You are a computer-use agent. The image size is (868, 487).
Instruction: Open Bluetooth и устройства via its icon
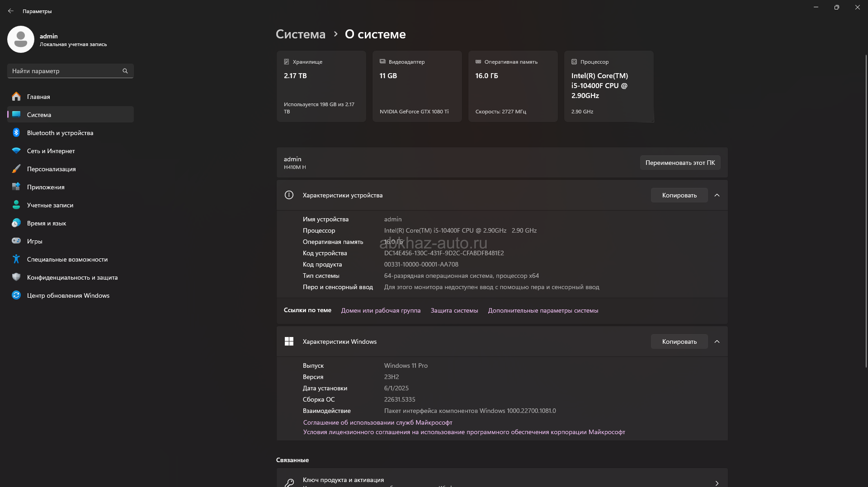tap(16, 133)
